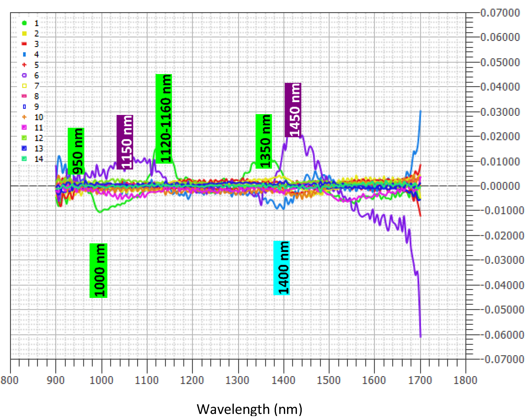Click the 0.07000 top y-axis value
Screen dimensions: 529x420
[x=500, y=13]
